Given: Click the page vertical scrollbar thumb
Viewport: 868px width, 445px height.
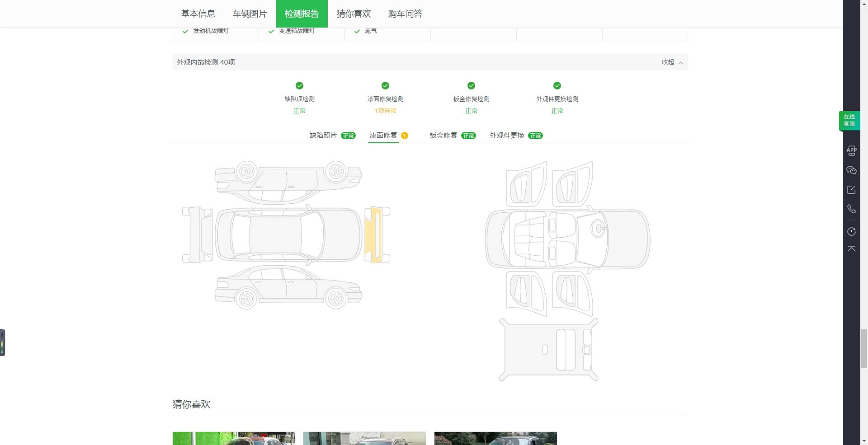Looking at the screenshot, I should tap(864, 349).
